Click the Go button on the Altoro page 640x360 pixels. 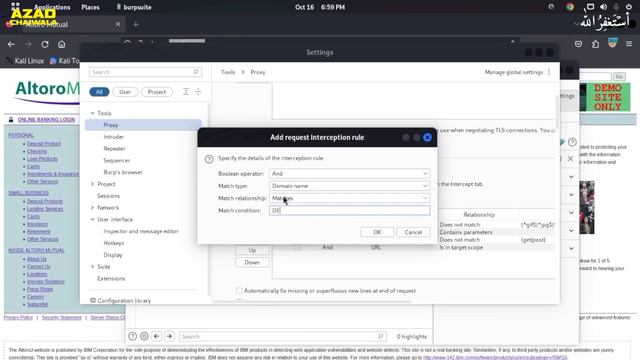(x=619, y=76)
